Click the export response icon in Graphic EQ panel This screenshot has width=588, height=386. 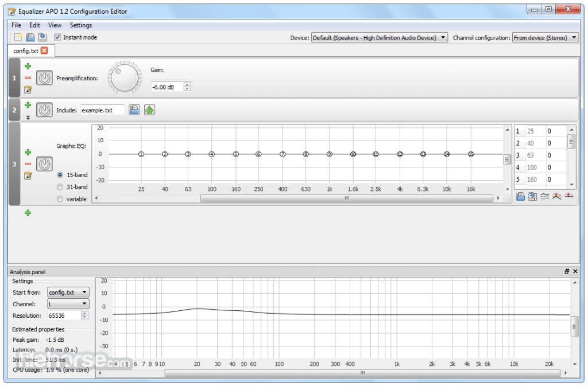point(532,197)
